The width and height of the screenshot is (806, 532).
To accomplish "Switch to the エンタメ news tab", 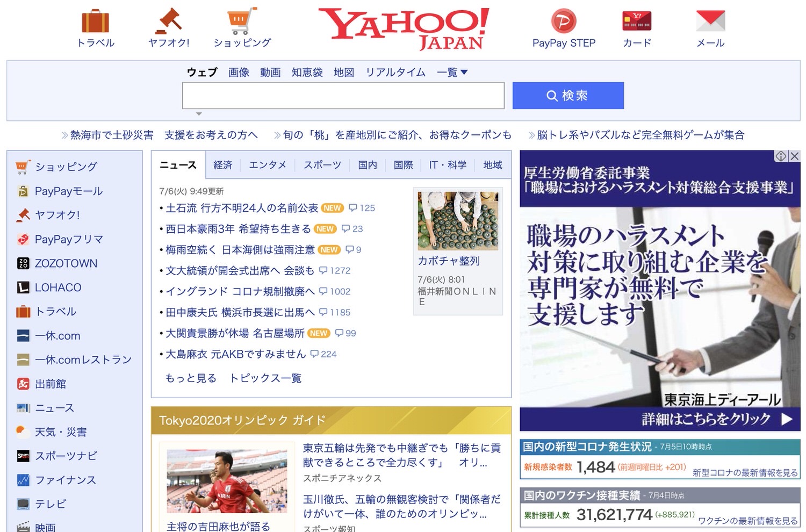I will [x=268, y=165].
